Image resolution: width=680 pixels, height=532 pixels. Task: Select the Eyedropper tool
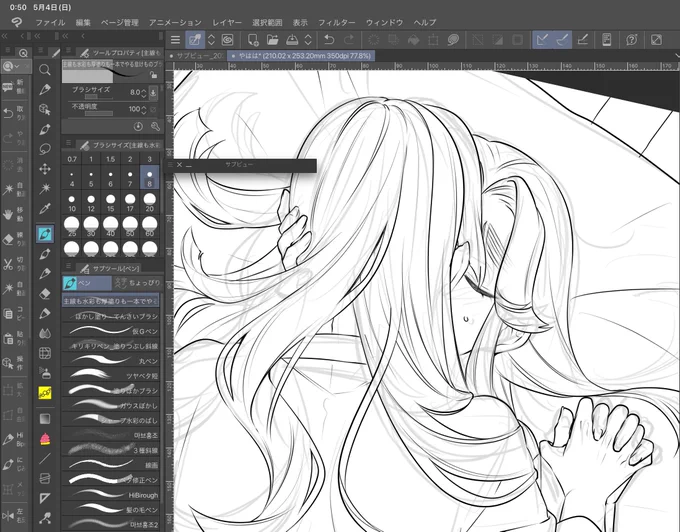tap(45, 209)
